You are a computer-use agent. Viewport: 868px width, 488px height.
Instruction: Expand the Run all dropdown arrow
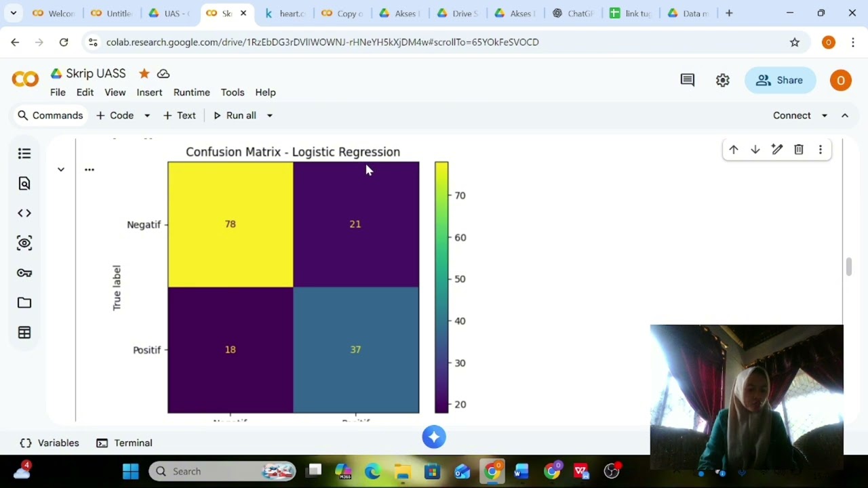click(269, 116)
